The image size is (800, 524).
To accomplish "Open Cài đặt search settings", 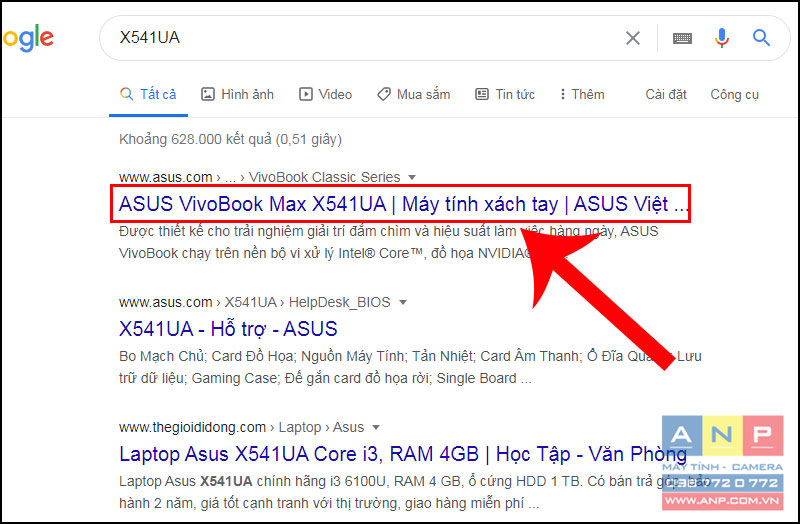I will coord(666,94).
